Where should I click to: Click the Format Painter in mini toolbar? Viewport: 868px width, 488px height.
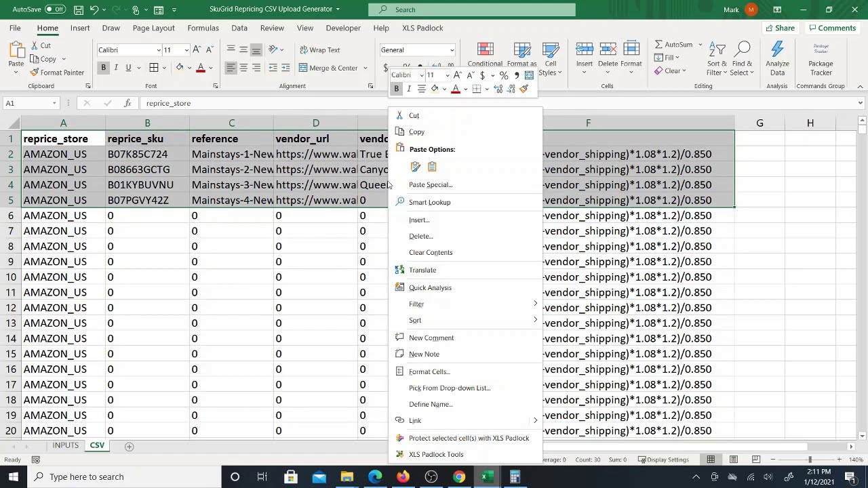(x=524, y=89)
